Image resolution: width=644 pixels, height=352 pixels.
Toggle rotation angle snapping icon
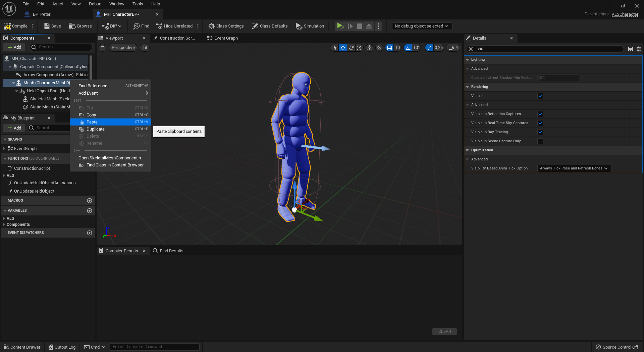[x=408, y=48]
